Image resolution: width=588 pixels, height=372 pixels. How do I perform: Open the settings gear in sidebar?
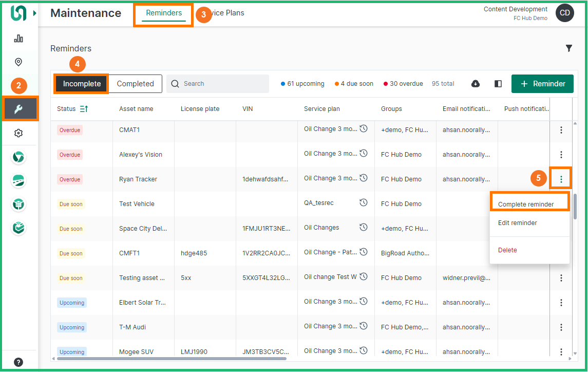click(x=18, y=133)
